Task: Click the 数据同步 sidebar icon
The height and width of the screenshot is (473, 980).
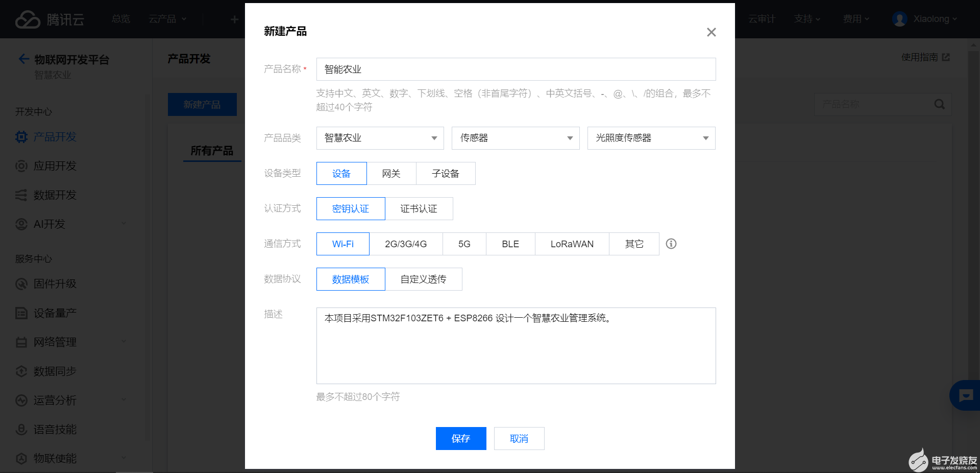Action: click(x=21, y=371)
